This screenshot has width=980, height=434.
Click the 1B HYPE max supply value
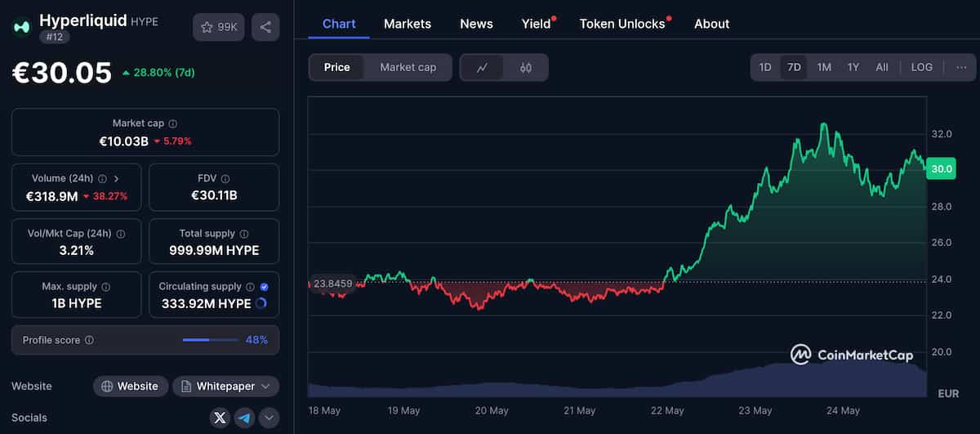(x=77, y=303)
